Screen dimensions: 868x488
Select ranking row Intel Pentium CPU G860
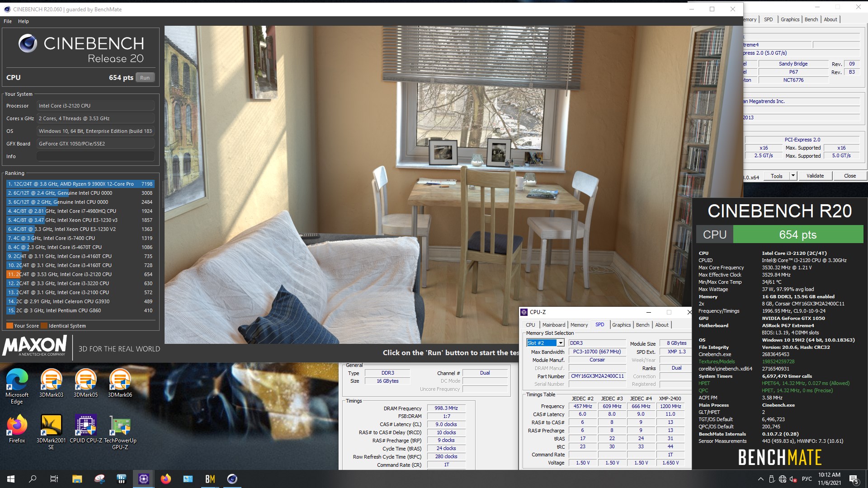click(x=80, y=310)
